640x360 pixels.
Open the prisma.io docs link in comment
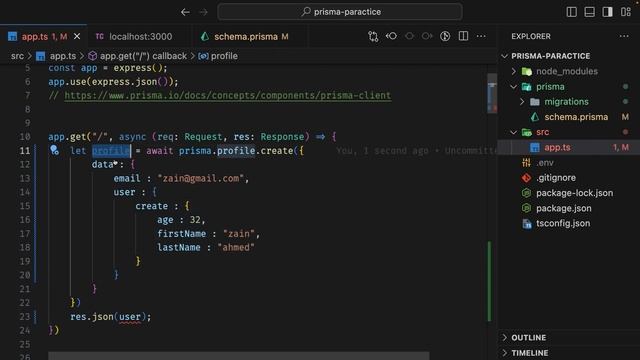pos(228,96)
